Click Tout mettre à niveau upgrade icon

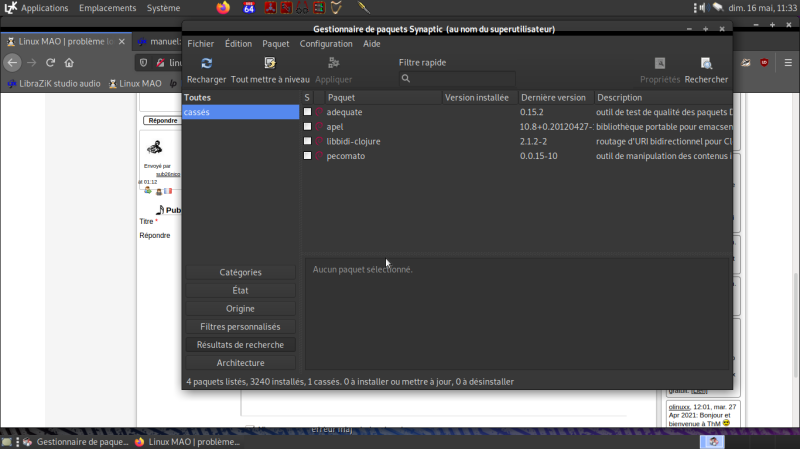tap(270, 63)
